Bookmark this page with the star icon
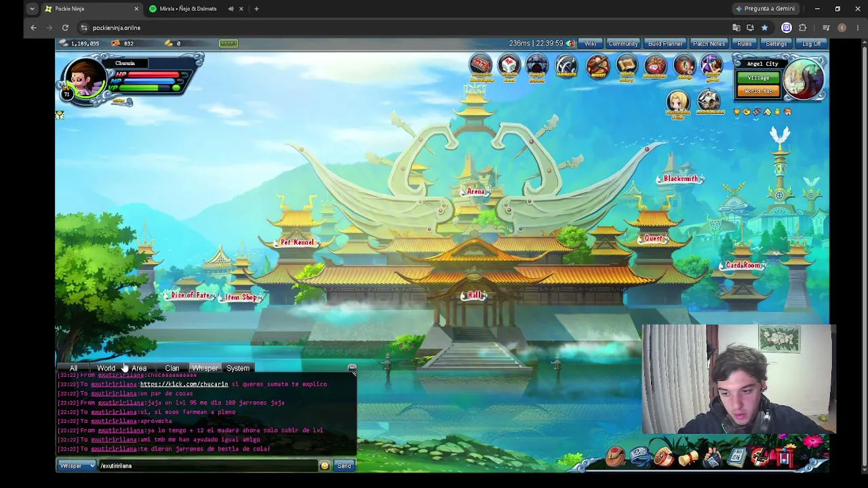This screenshot has height=488, width=868. [764, 28]
